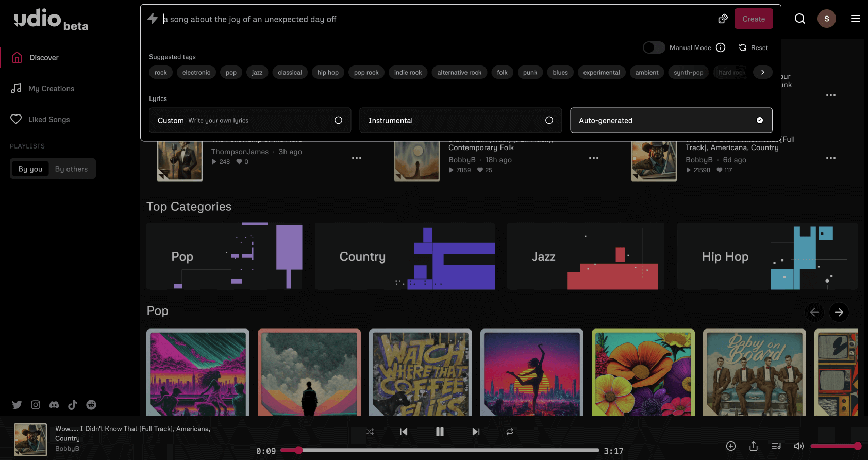Viewport: 868px width, 460px height.
Task: Open options menu for ThompsonJames track
Action: [357, 158]
